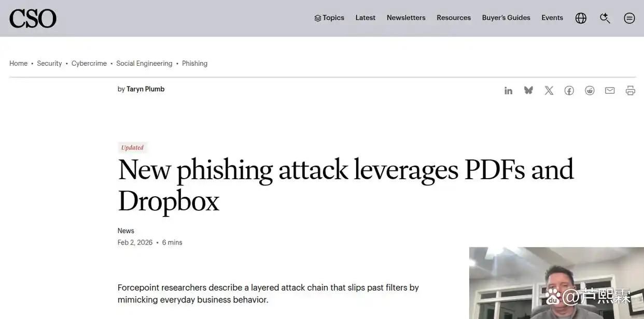Open the Latest menu item
The image size is (644, 319).
click(366, 18)
